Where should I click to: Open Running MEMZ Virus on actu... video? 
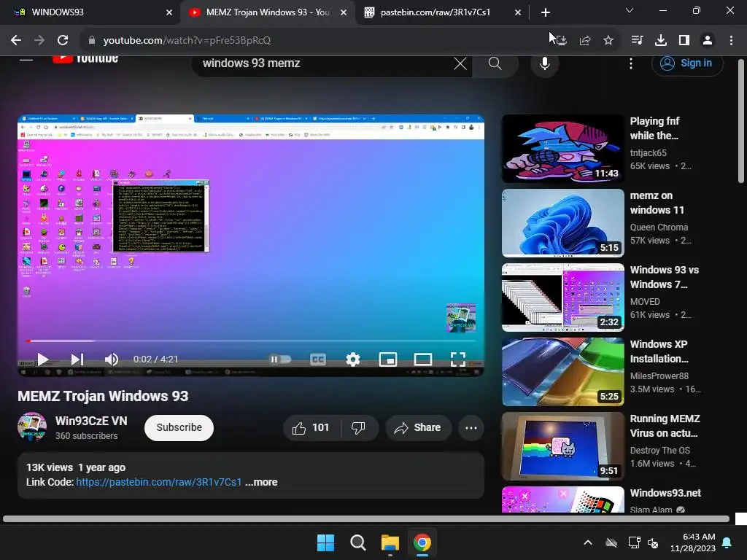(562, 446)
